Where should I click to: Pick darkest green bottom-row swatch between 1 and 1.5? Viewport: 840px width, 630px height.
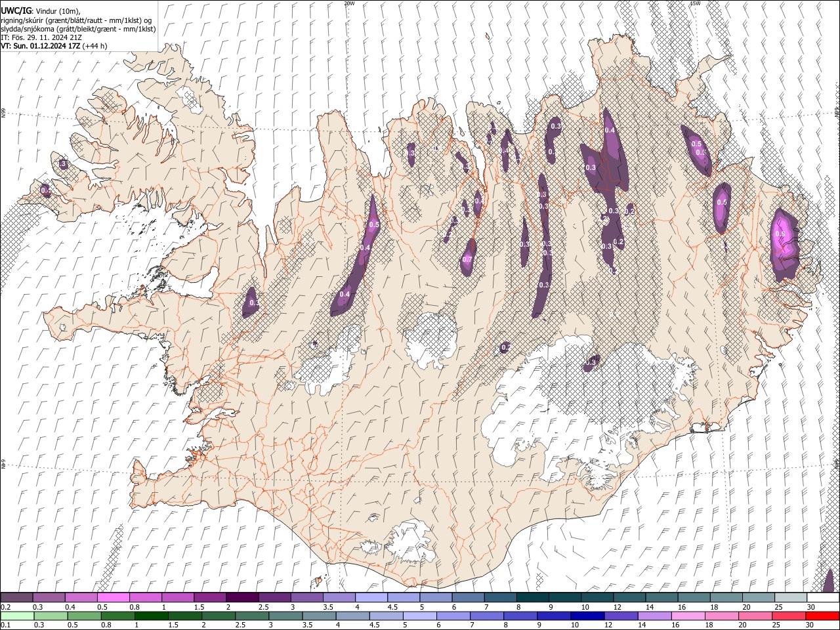tap(151, 616)
